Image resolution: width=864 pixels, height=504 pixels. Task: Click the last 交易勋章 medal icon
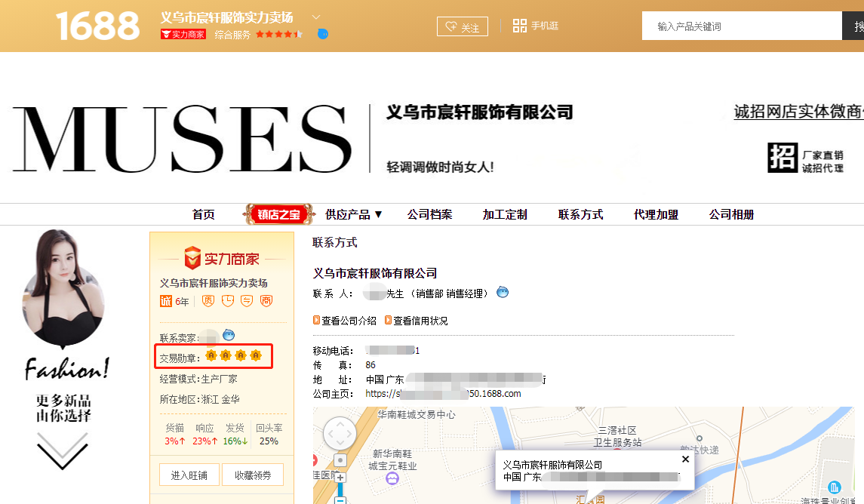tap(256, 356)
